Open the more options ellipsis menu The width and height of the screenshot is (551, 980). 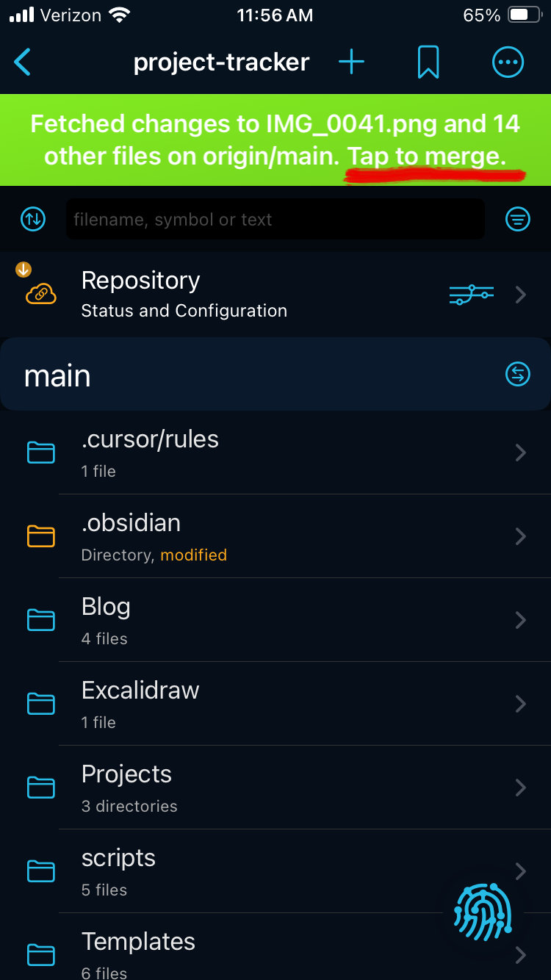[508, 62]
